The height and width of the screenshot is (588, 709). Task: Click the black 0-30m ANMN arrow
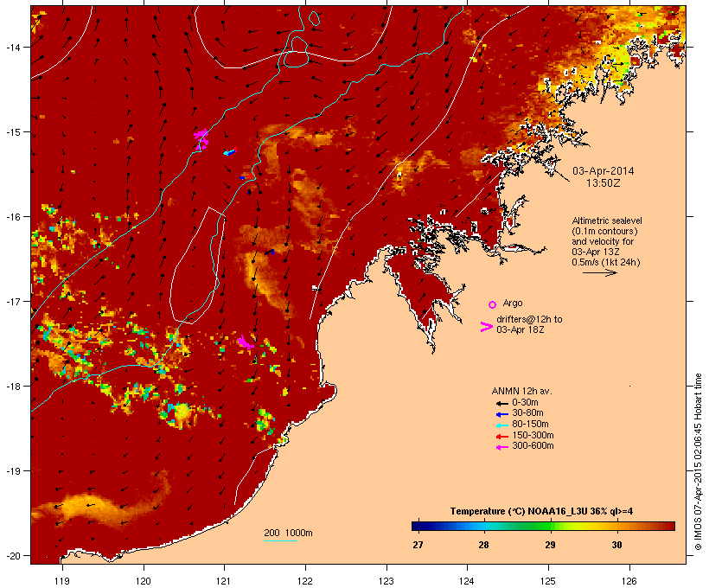501,403
